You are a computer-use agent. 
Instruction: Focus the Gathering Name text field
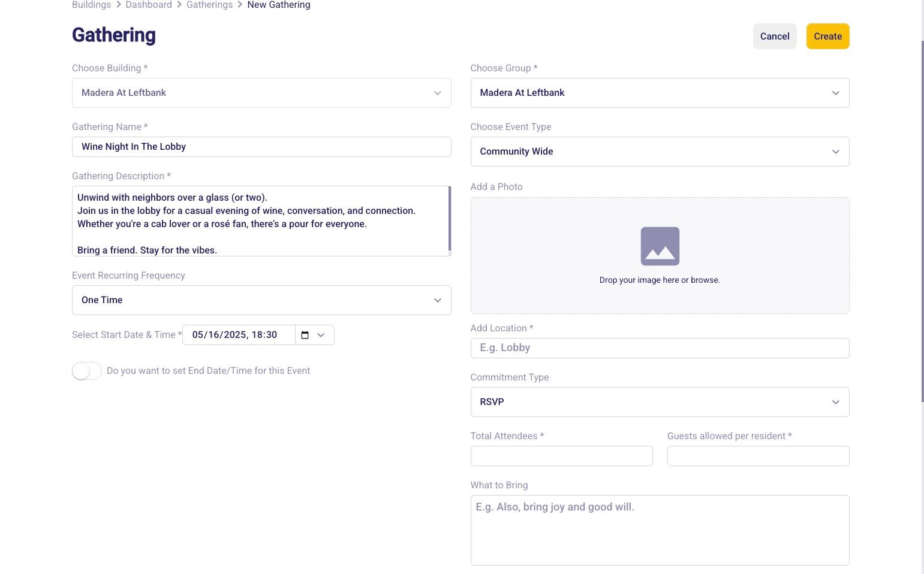coord(261,147)
